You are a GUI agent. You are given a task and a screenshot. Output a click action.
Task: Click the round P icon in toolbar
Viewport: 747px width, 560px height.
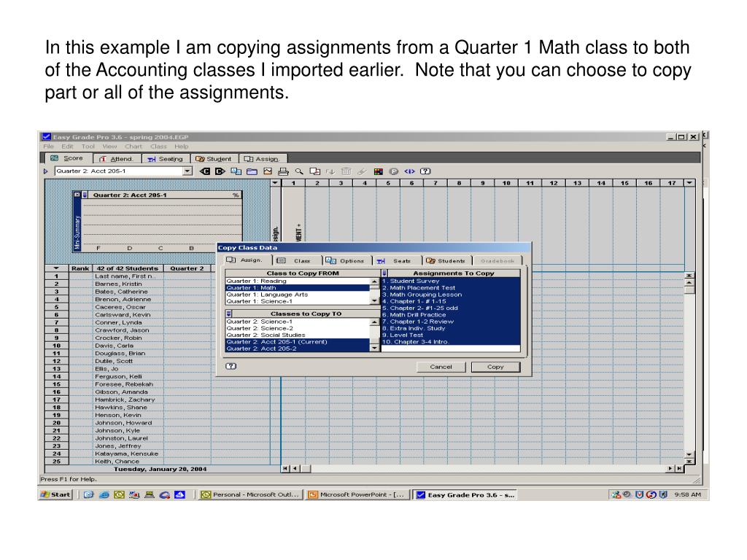point(394,171)
